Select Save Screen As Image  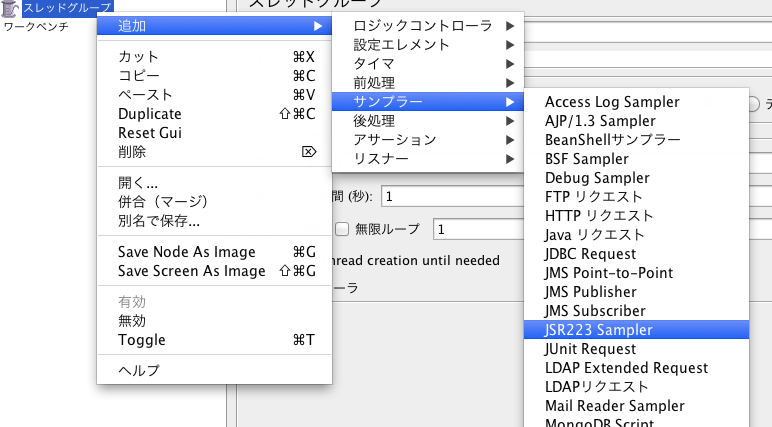coord(214,271)
